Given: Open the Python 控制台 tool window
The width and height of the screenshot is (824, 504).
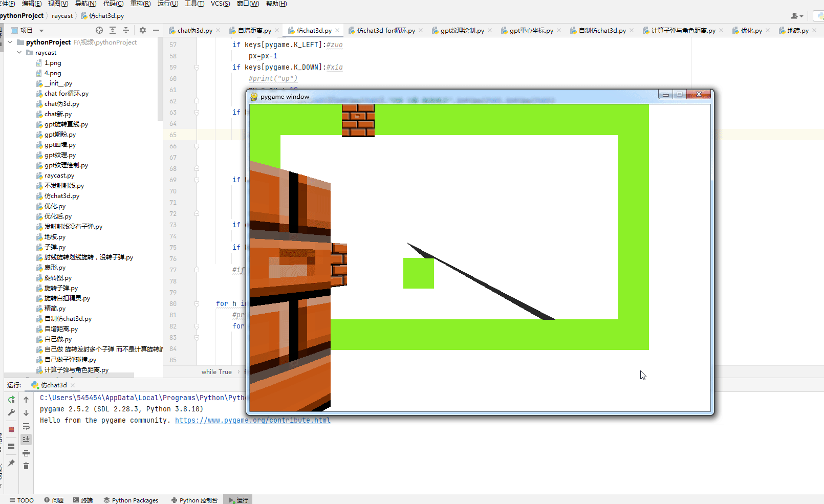Looking at the screenshot, I should click(194, 500).
